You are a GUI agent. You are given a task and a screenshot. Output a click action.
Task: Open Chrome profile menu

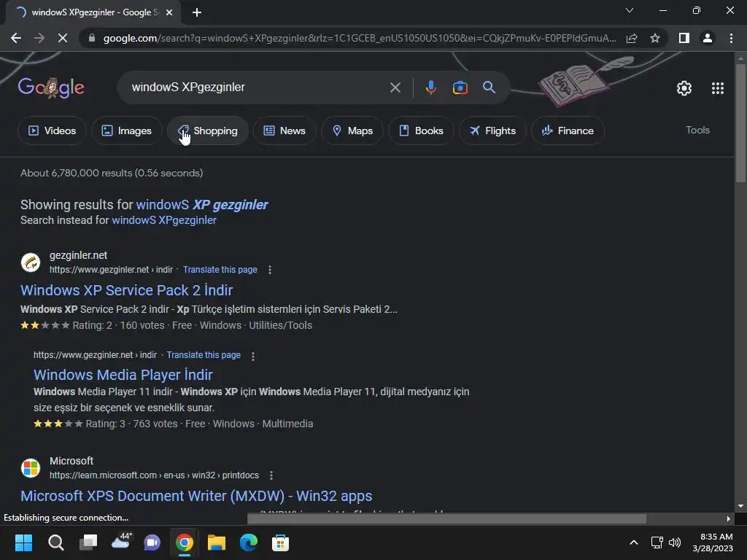[708, 38]
